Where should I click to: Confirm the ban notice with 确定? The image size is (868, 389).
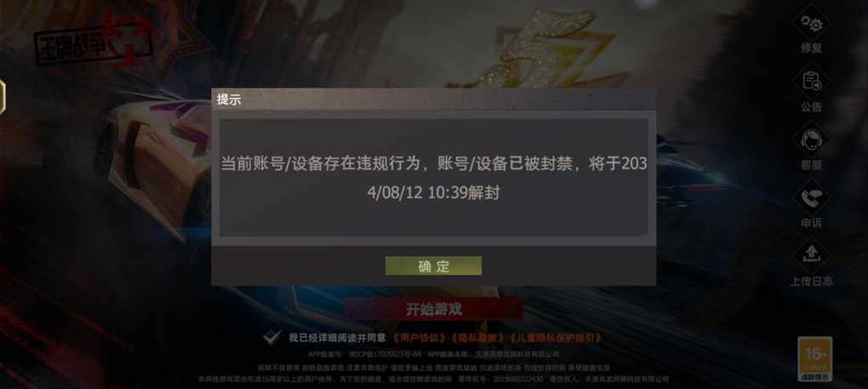click(x=433, y=266)
